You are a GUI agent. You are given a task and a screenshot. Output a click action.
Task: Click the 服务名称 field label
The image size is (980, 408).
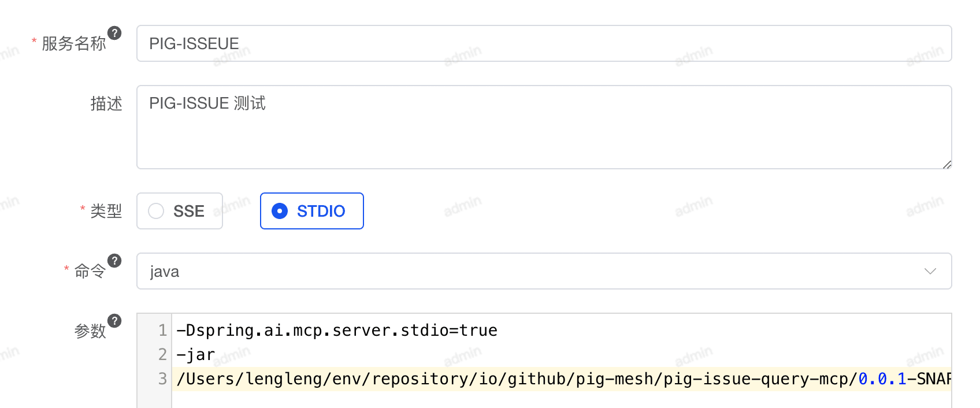coord(74,43)
